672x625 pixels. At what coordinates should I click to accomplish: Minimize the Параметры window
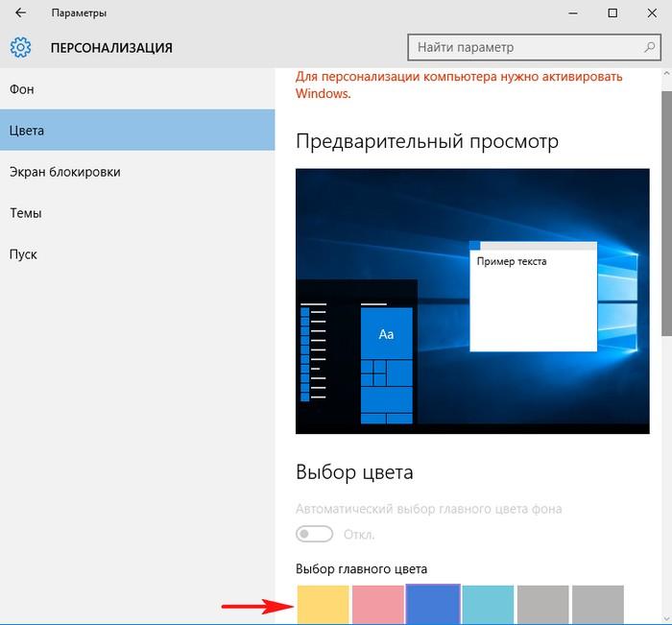[x=573, y=12]
